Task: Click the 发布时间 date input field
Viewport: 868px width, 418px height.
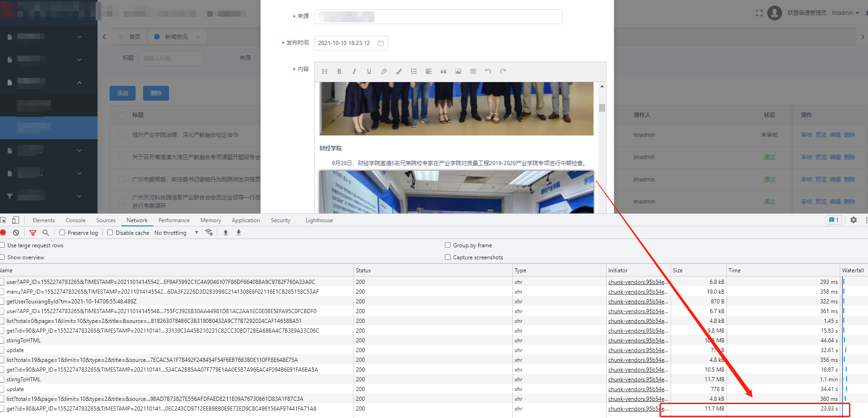Action: (348, 43)
